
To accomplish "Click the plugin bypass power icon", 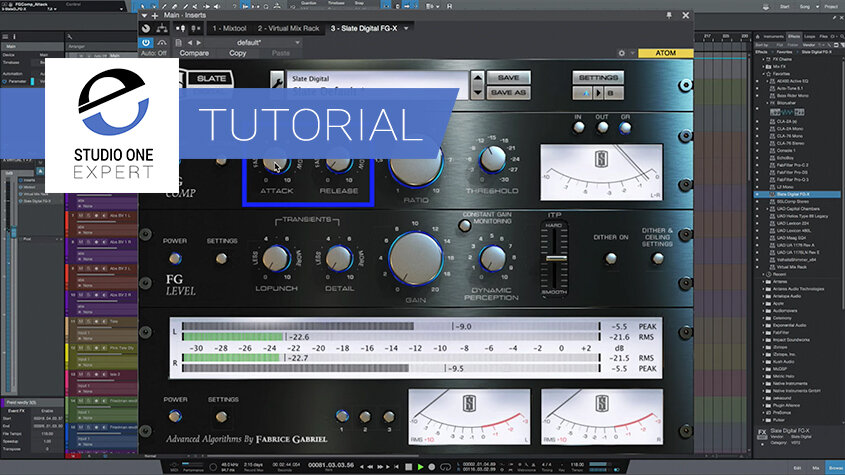I will [146, 42].
